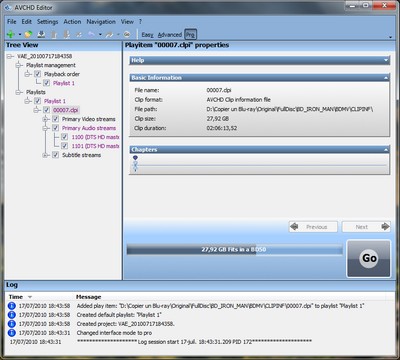Uncheck the Primary Audio streams checkbox
The height and width of the screenshot is (360, 400).
click(x=55, y=128)
